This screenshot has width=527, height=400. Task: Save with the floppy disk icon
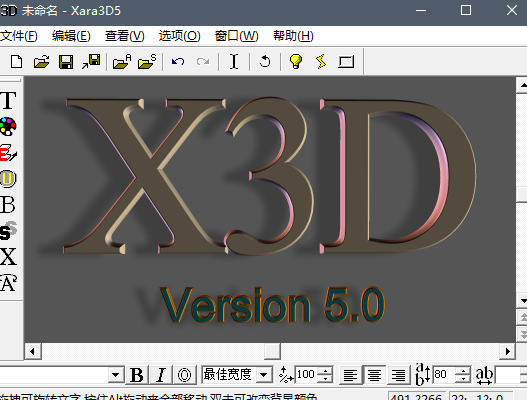click(66, 62)
